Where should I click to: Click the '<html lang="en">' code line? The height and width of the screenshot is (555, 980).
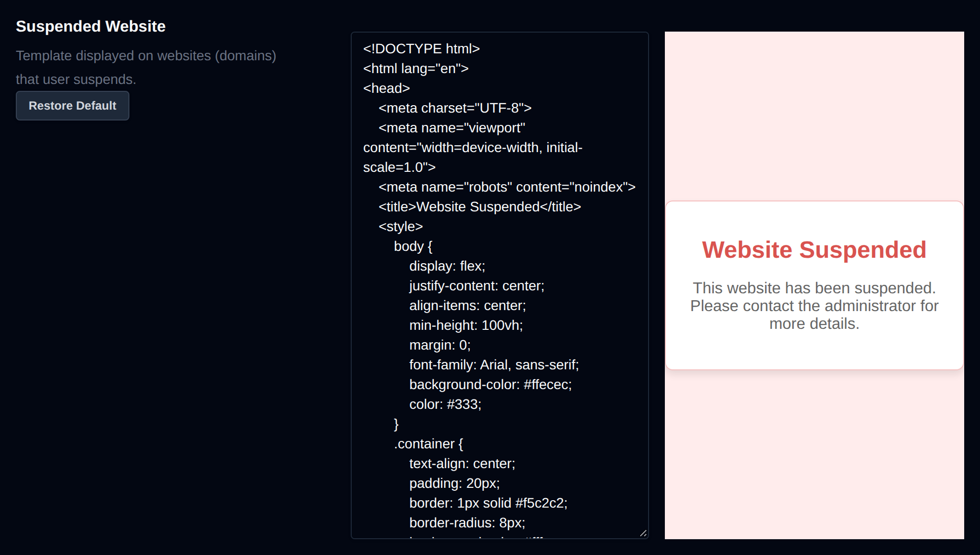(416, 69)
